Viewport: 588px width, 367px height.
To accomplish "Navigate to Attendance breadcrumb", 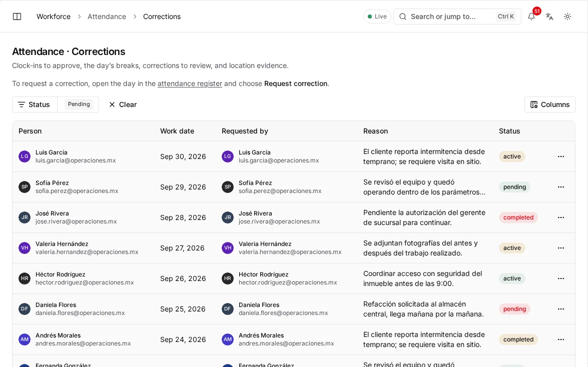I will [107, 16].
